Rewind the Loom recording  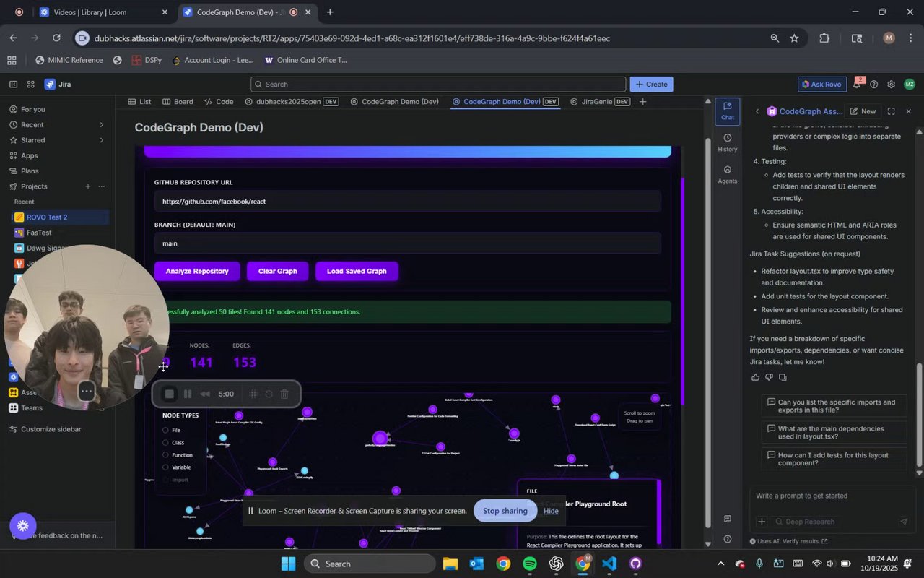point(205,394)
